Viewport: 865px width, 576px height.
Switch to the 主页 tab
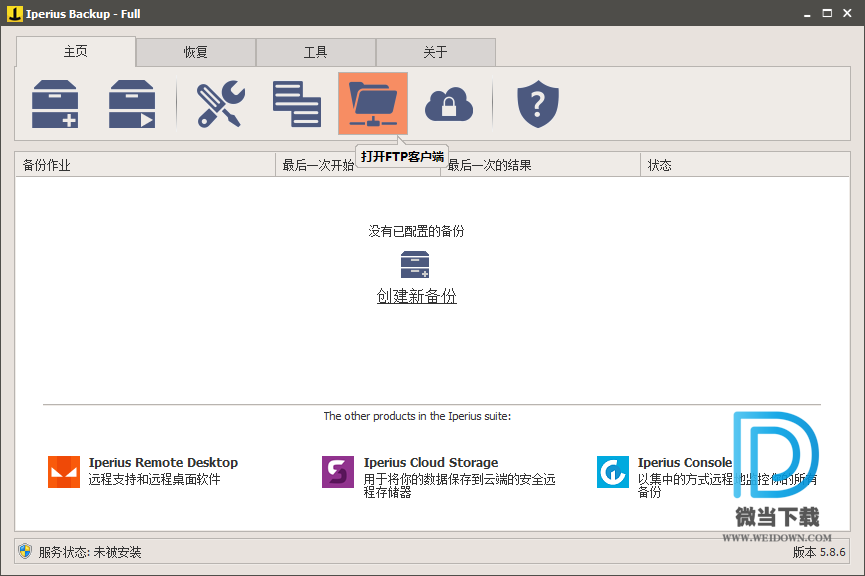tap(76, 52)
